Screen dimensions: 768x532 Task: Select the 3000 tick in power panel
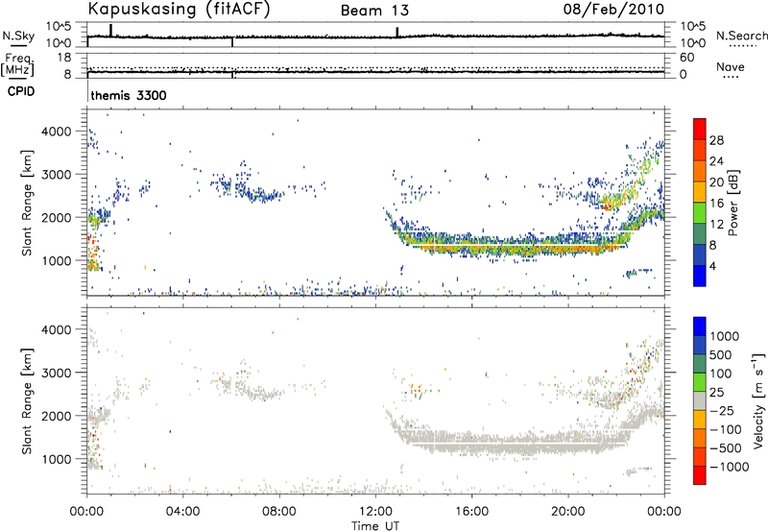57,175
